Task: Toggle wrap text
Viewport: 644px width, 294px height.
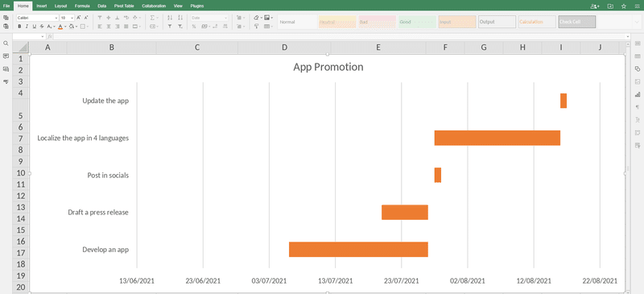Action: point(126,18)
